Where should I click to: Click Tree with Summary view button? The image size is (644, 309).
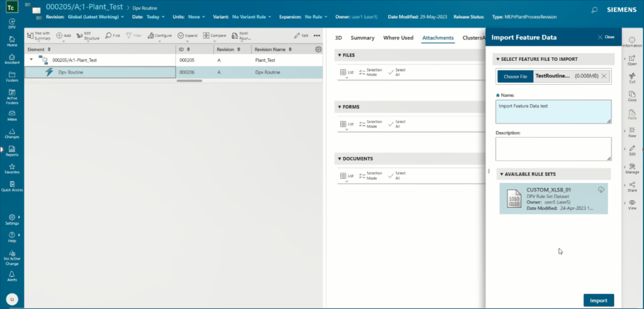tap(38, 36)
